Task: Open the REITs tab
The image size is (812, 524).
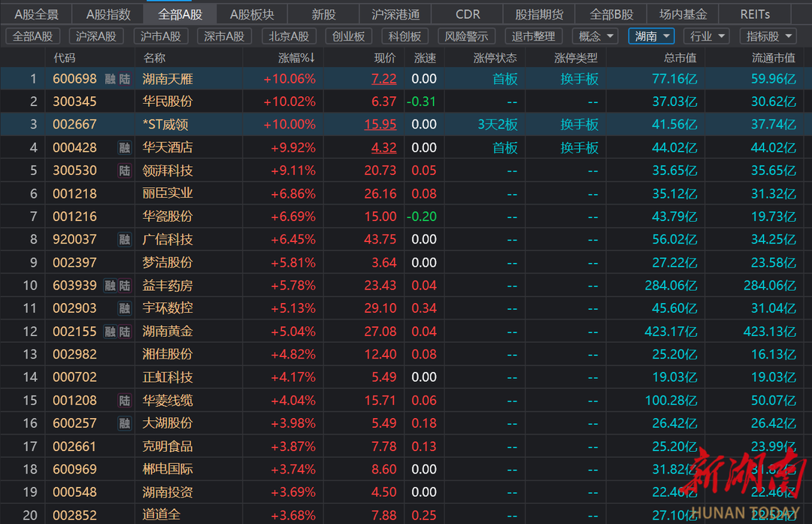Action: [755, 14]
